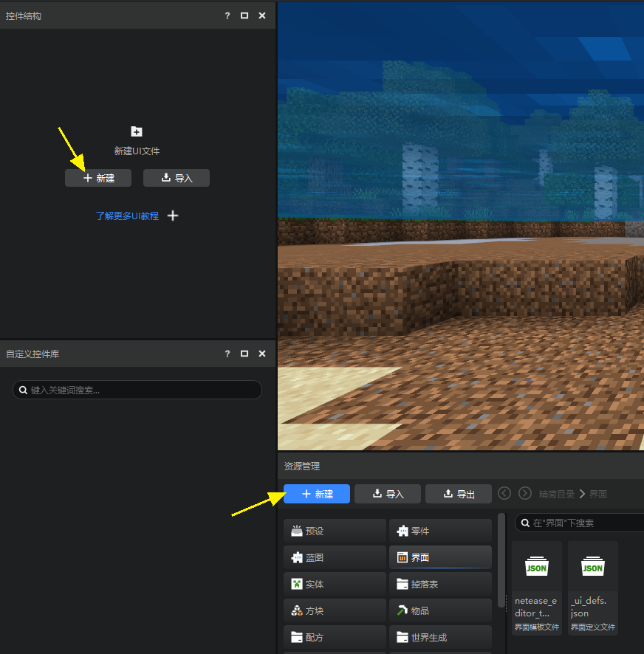Open the 配方 resource category
The height and width of the screenshot is (654, 644).
click(335, 637)
